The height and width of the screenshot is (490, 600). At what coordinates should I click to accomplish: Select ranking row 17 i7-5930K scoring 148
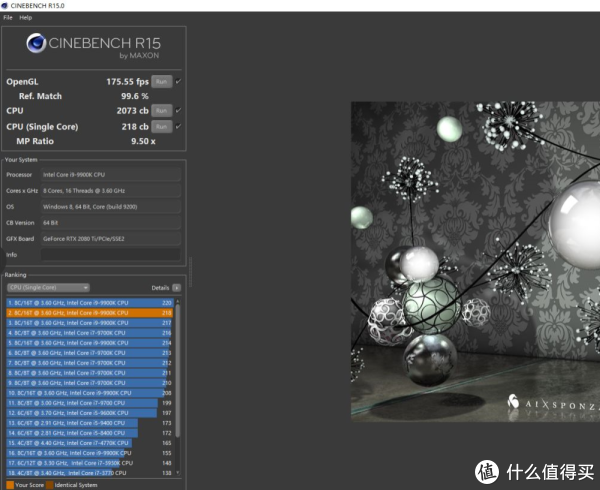(90, 463)
